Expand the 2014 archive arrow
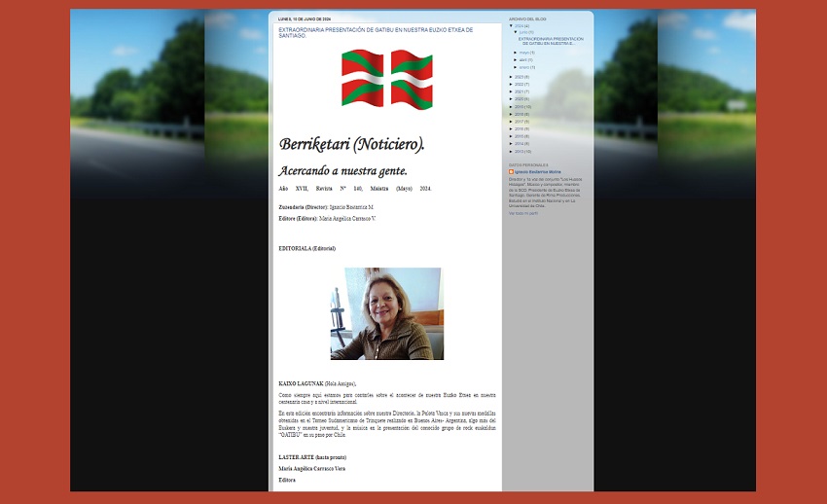Screen dimensions: 827x504 click(x=511, y=144)
